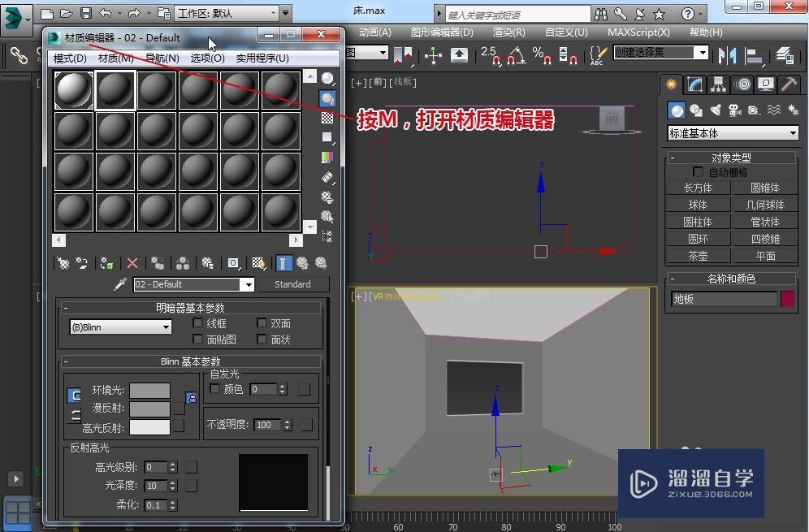Click the checkered Background icon in material editor
Viewport: 809px width, 532px height.
click(x=328, y=119)
